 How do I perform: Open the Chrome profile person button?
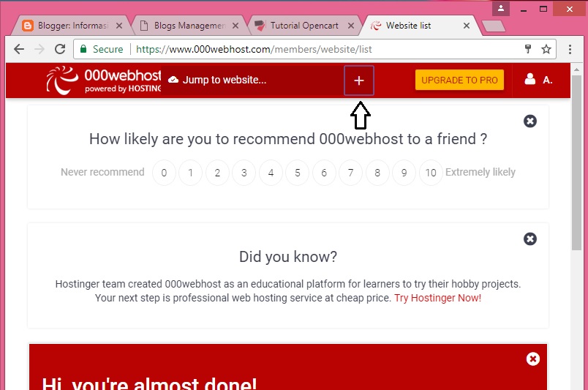[501, 9]
